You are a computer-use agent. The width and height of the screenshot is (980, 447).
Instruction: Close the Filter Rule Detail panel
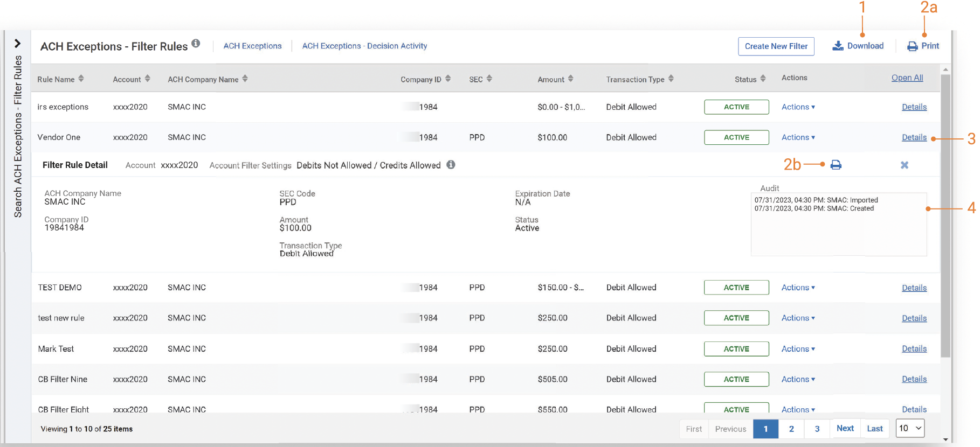pyautogui.click(x=904, y=165)
